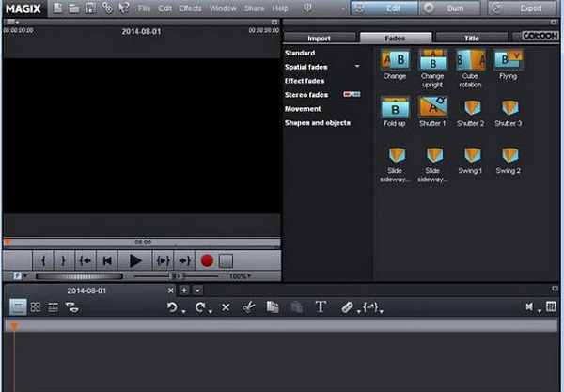Open the Title editor (T icon)
The image size is (564, 392).
coord(320,306)
